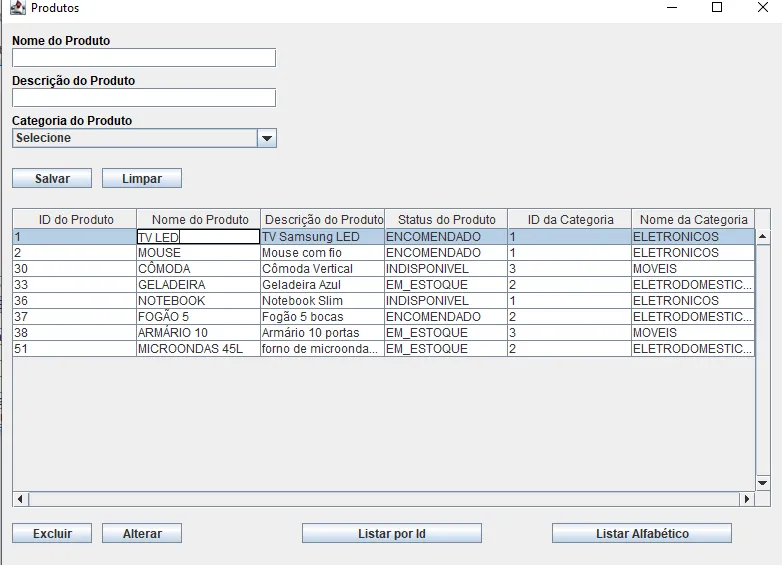Click the Descrição do Produto column header
This screenshot has height=565, width=782.
tap(323, 219)
